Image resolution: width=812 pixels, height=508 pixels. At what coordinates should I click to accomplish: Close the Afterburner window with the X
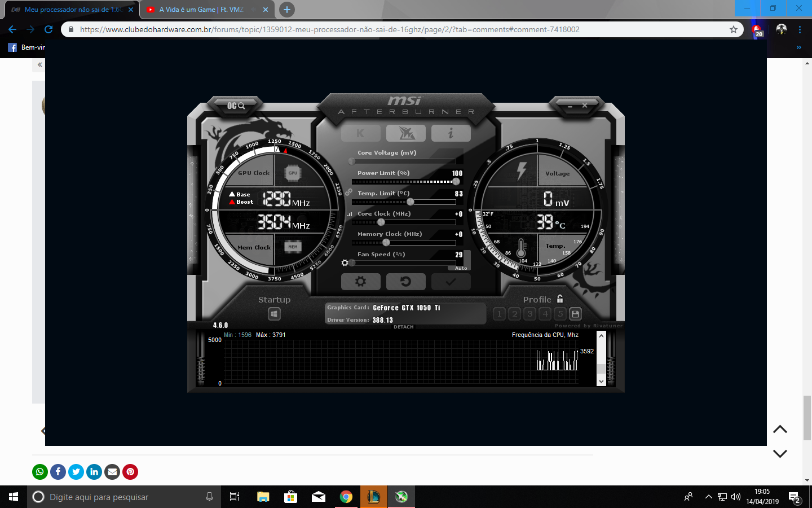click(585, 106)
